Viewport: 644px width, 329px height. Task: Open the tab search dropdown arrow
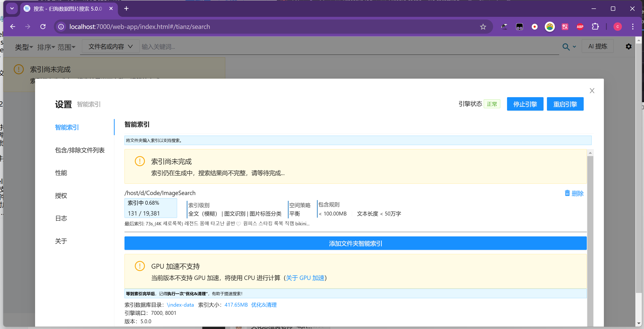tap(12, 8)
